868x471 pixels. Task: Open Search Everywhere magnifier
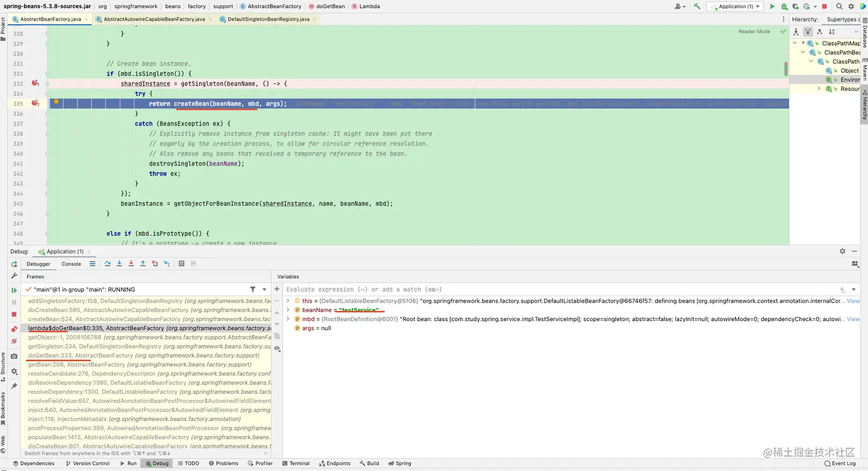[x=839, y=6]
